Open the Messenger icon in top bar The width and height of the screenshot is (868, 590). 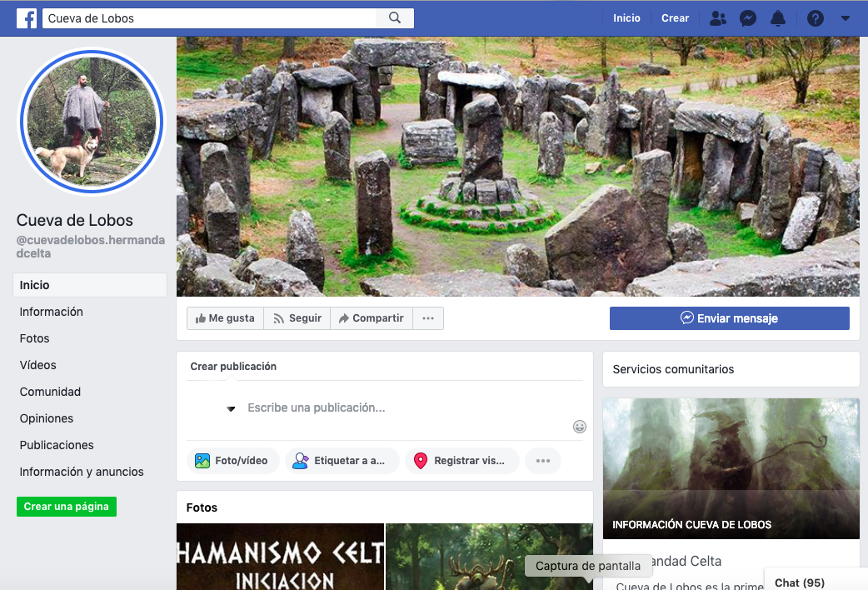pyautogui.click(x=748, y=18)
